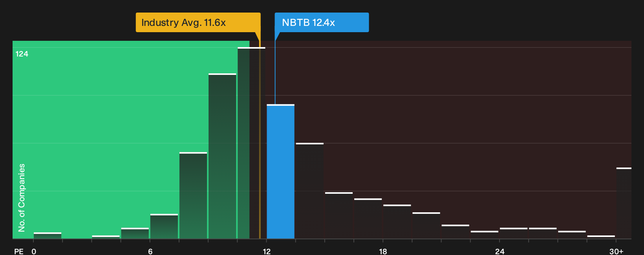
Task: Select the tallest histogram bar at 124
Action: [251, 143]
